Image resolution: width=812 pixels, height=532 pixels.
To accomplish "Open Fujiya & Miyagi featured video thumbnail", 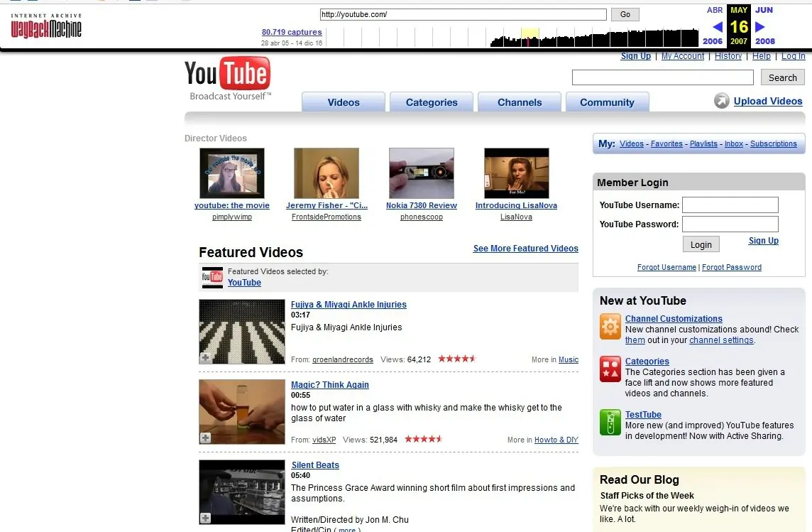I will pos(242,332).
